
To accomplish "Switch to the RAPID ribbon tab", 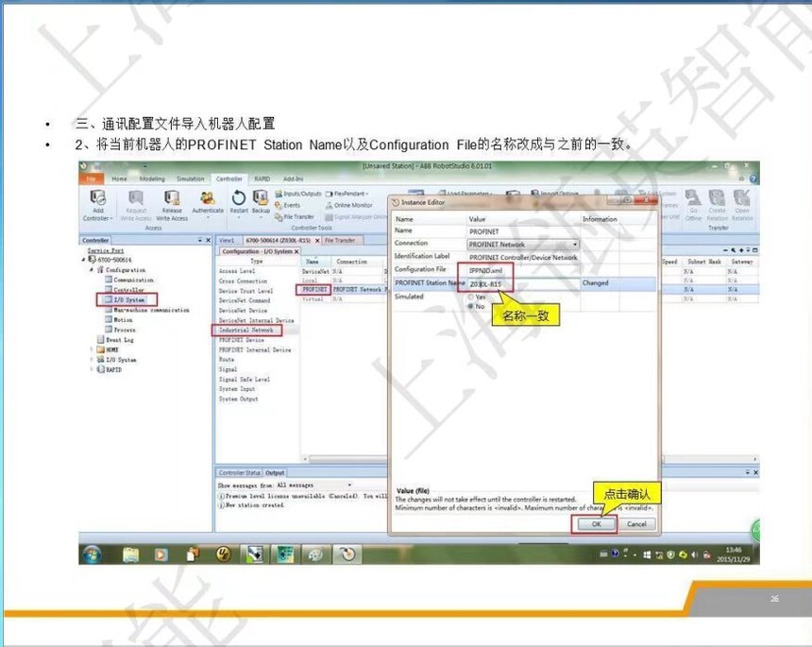I will point(262,179).
